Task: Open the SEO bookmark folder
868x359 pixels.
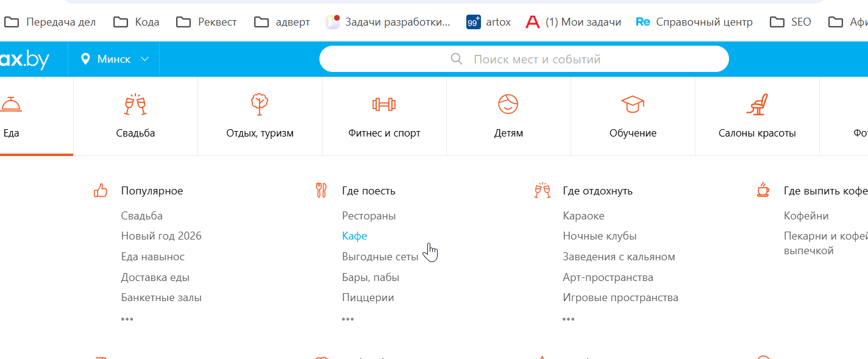Action: (x=791, y=22)
